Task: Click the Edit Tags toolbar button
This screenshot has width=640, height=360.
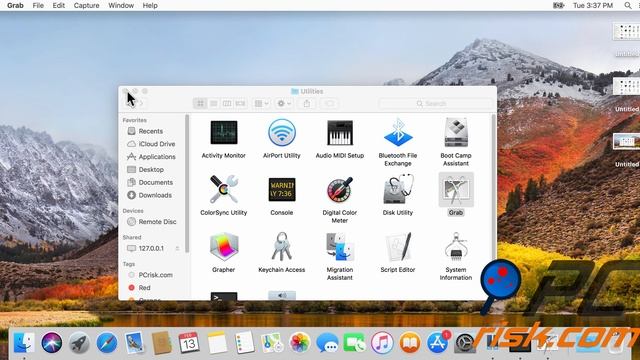Action: tap(330, 104)
